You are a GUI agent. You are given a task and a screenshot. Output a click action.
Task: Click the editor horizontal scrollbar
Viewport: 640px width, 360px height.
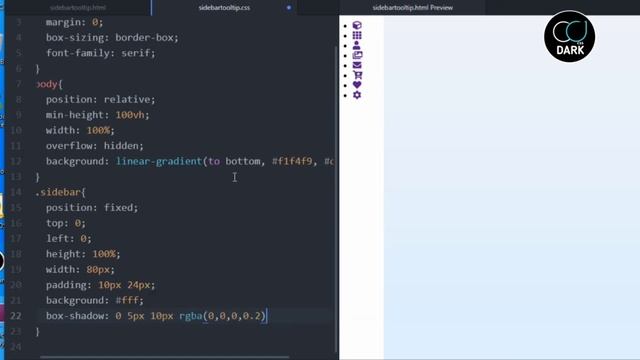(163, 358)
